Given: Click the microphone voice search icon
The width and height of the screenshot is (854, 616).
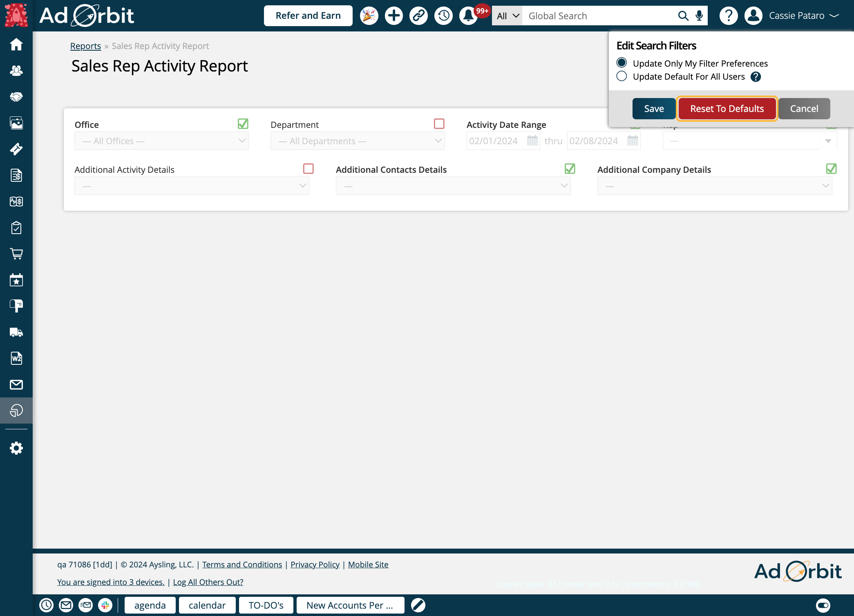Looking at the screenshot, I should (700, 16).
